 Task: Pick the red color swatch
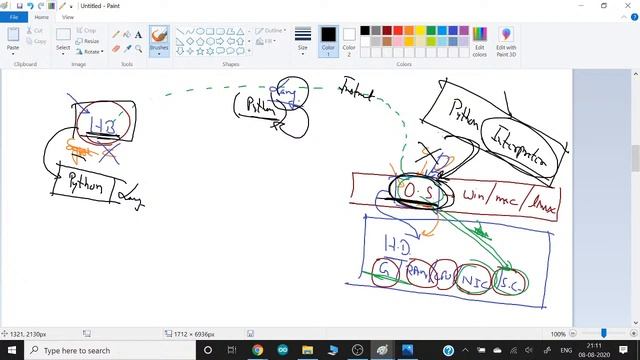398,31
